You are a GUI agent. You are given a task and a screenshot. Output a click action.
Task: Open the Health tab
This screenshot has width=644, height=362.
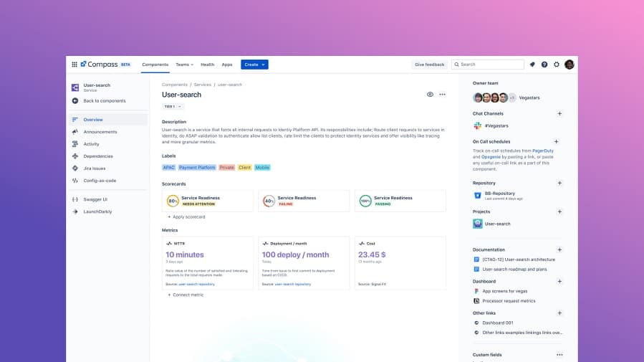208,65
